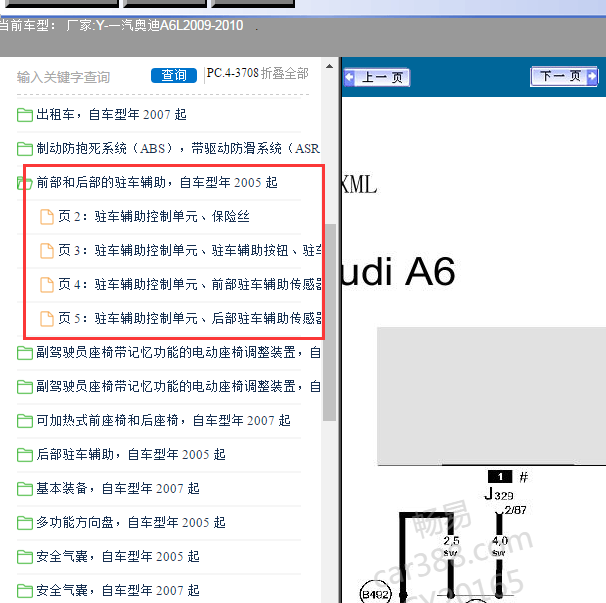Click the 查询 search button
Viewport: 606px width, 603px height.
click(x=174, y=75)
